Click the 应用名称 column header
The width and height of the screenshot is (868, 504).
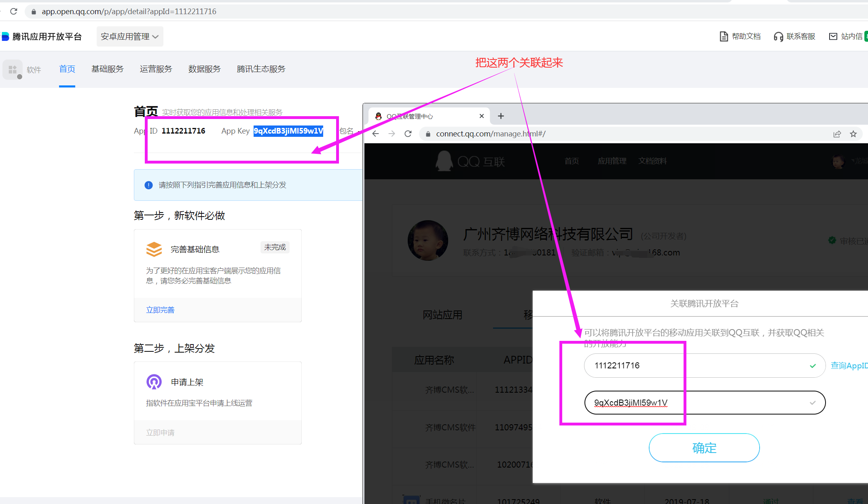pos(434,360)
